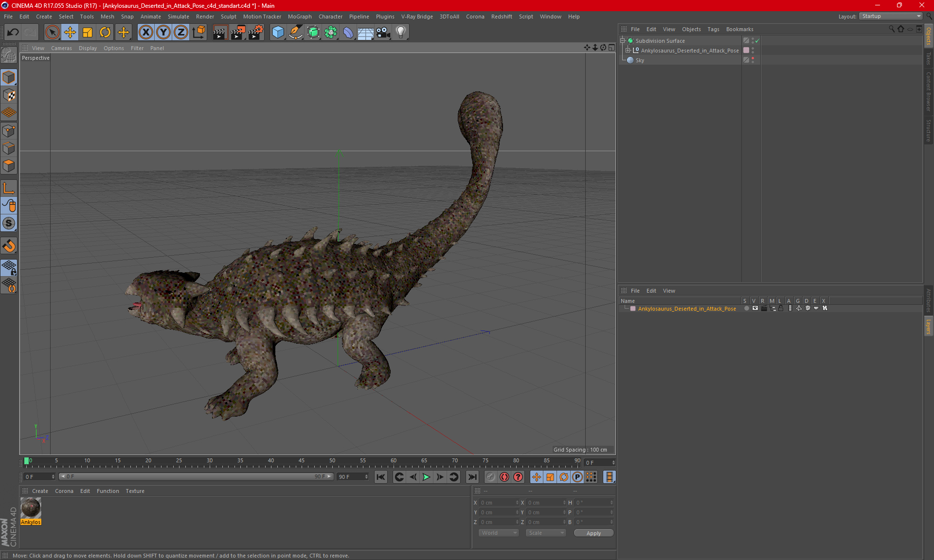The height and width of the screenshot is (560, 934).
Task: Toggle layer view eye for Ankylosaurus layer
Action: [755, 308]
